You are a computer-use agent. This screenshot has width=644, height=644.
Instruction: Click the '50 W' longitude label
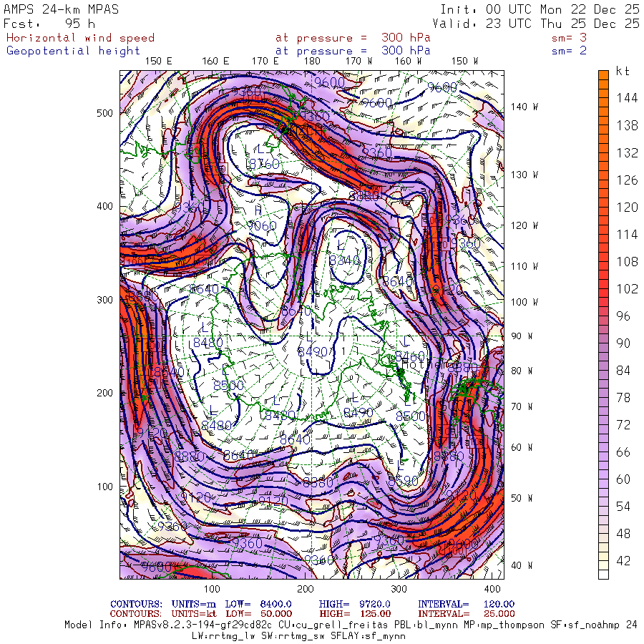[522, 498]
